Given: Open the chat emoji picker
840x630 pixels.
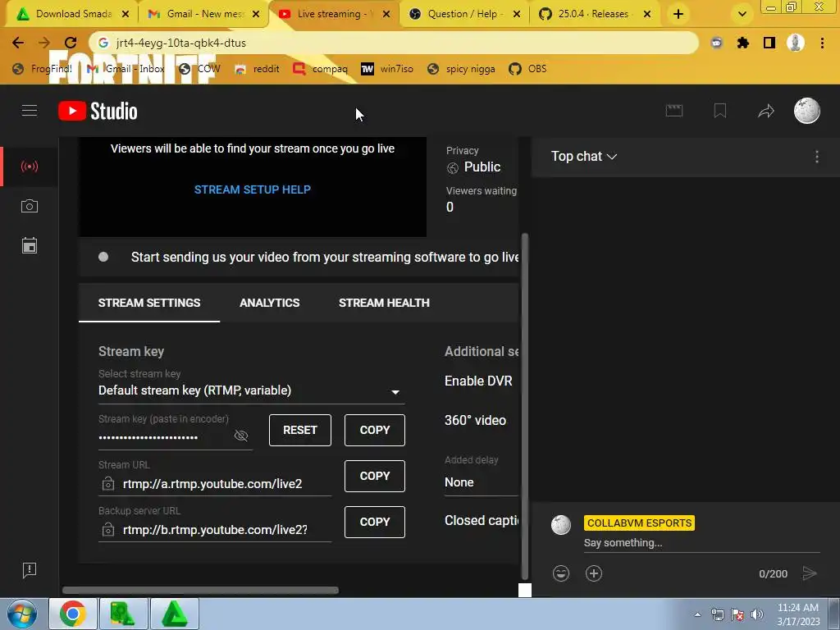Looking at the screenshot, I should coord(561,573).
